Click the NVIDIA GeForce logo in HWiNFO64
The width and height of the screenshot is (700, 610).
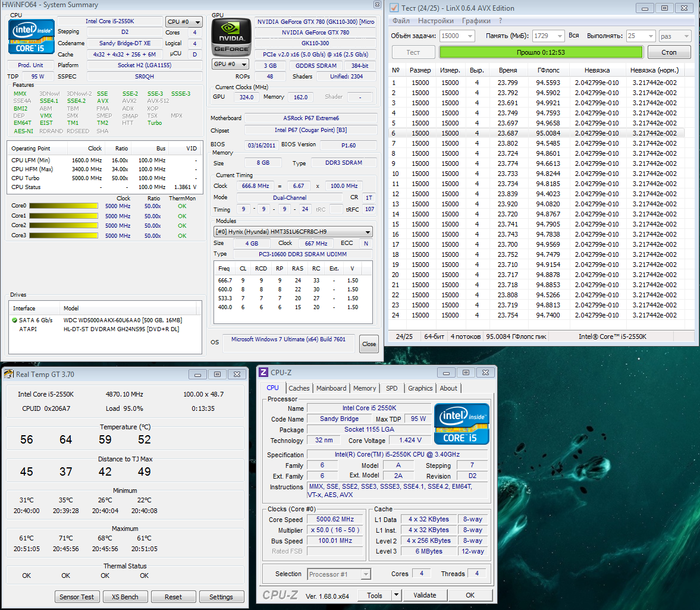click(x=231, y=37)
